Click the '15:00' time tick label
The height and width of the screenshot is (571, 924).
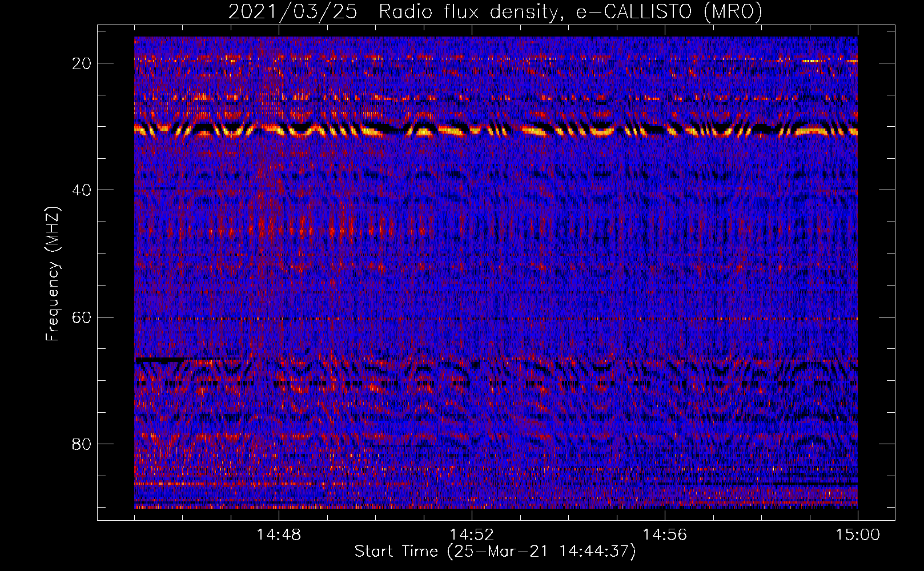click(858, 535)
